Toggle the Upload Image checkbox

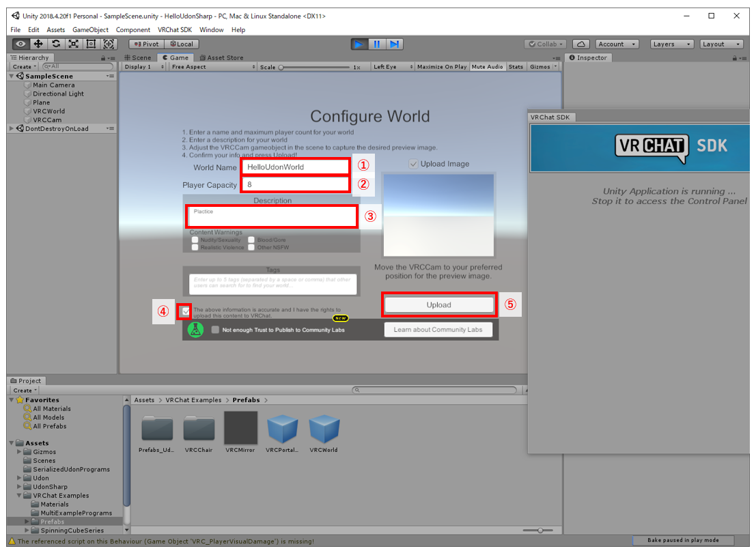(413, 164)
